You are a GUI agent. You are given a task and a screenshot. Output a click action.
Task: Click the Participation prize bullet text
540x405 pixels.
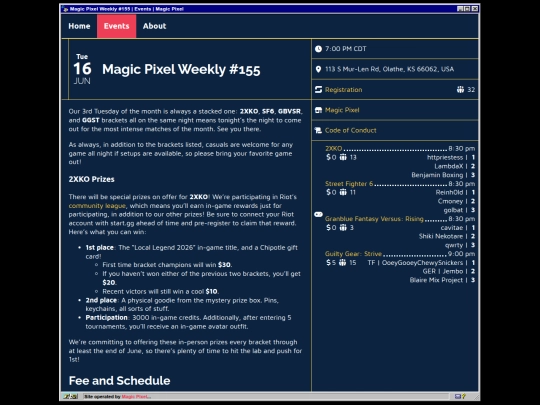(x=188, y=322)
